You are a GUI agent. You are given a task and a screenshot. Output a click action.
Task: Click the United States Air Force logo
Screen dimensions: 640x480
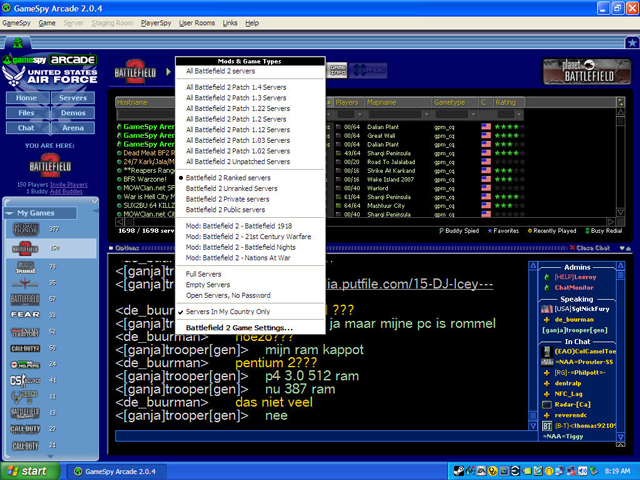50,76
